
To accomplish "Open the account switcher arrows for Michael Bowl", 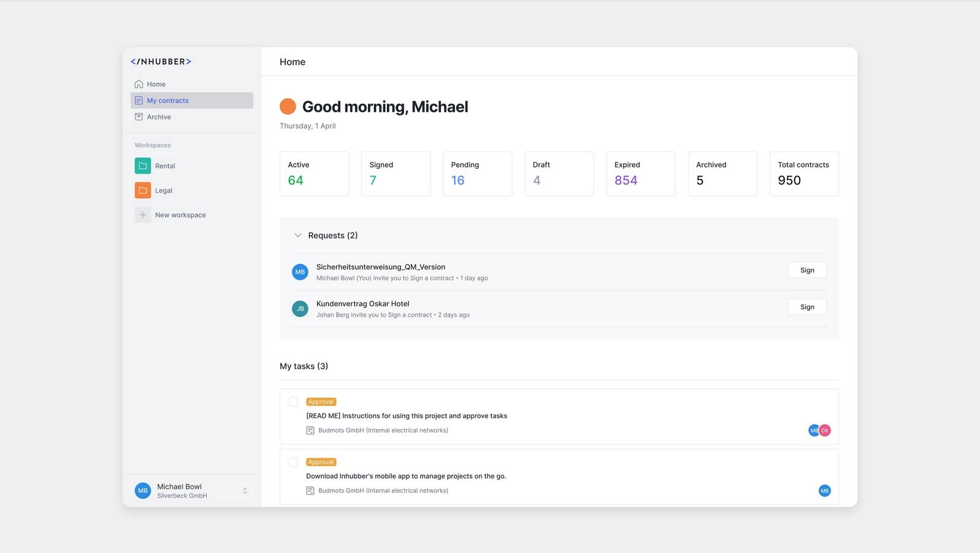I will click(245, 490).
